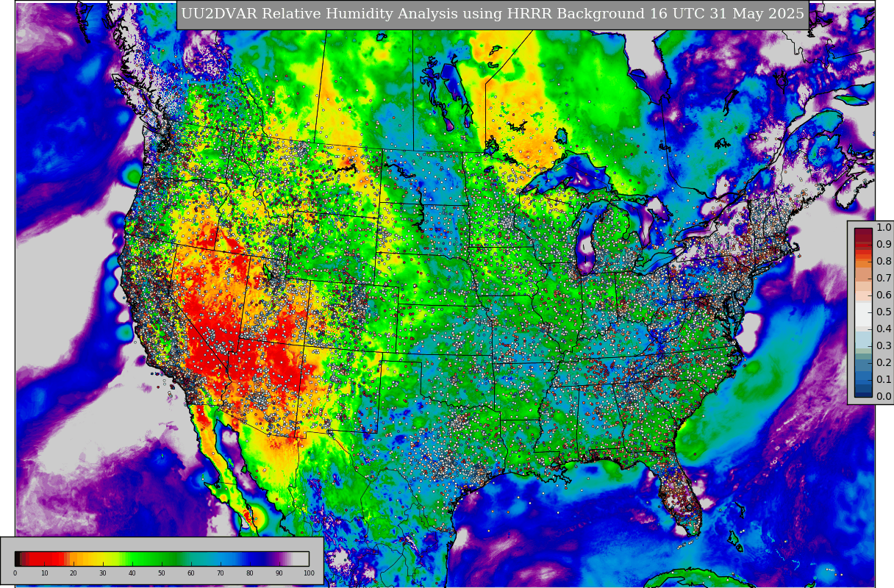The height and width of the screenshot is (588, 894).
Task: Click the "90" tick label on humidity scale
Action: [279, 573]
